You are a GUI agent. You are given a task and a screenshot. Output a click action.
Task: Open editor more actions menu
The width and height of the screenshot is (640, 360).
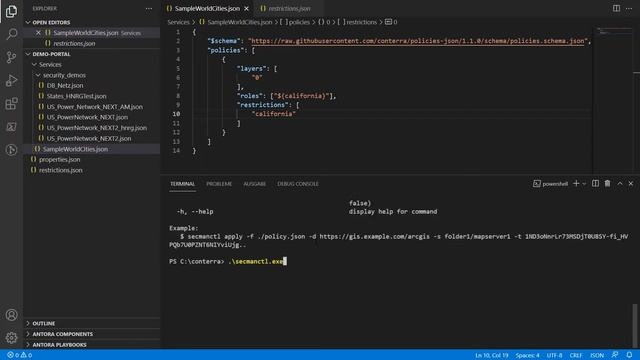pos(629,8)
